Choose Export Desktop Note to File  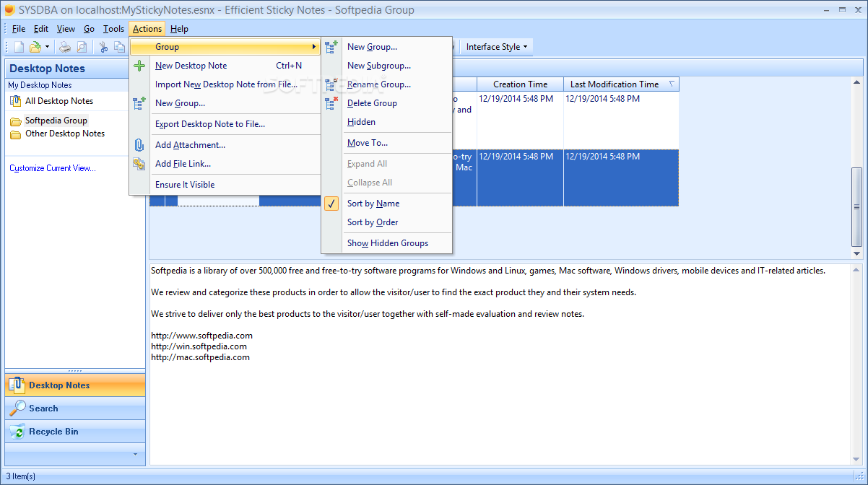coord(225,124)
